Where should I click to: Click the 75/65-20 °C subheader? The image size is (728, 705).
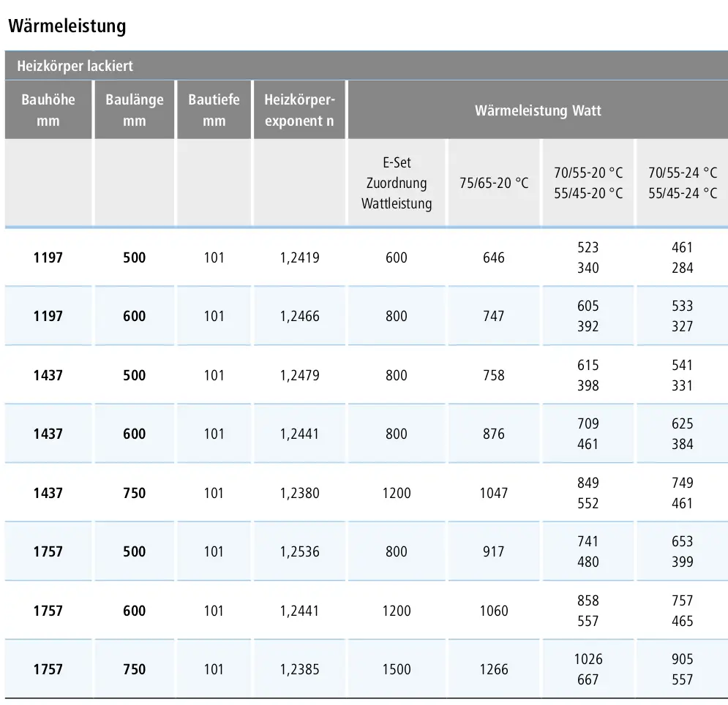tap(494, 183)
